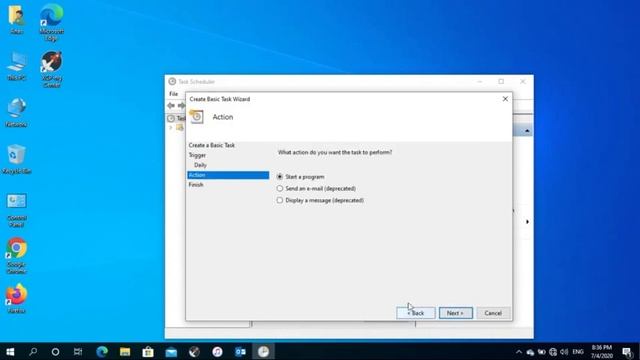Screen dimensions: 640x360
Task: Select the Finish step in wizard sidebar
Action: [x=196, y=185]
